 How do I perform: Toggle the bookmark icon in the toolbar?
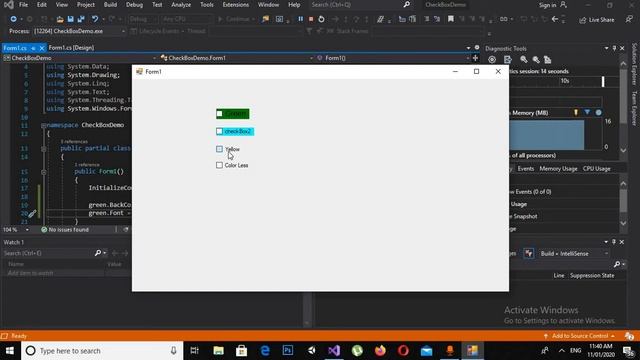tap(451, 19)
